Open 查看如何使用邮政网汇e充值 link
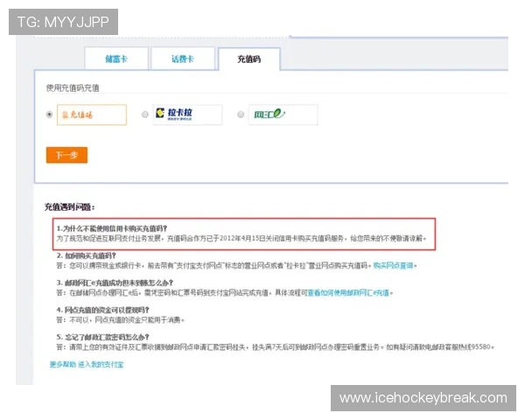 pos(348,293)
